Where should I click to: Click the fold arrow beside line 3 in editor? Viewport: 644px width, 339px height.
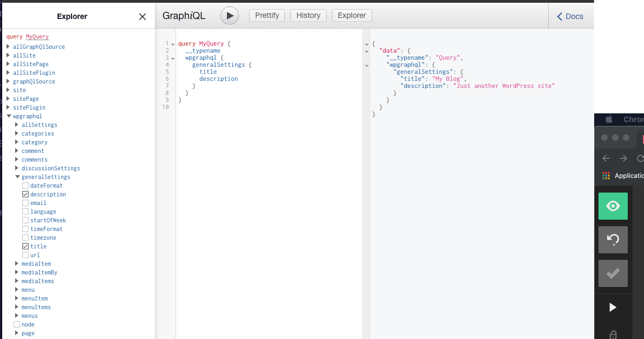pos(173,59)
